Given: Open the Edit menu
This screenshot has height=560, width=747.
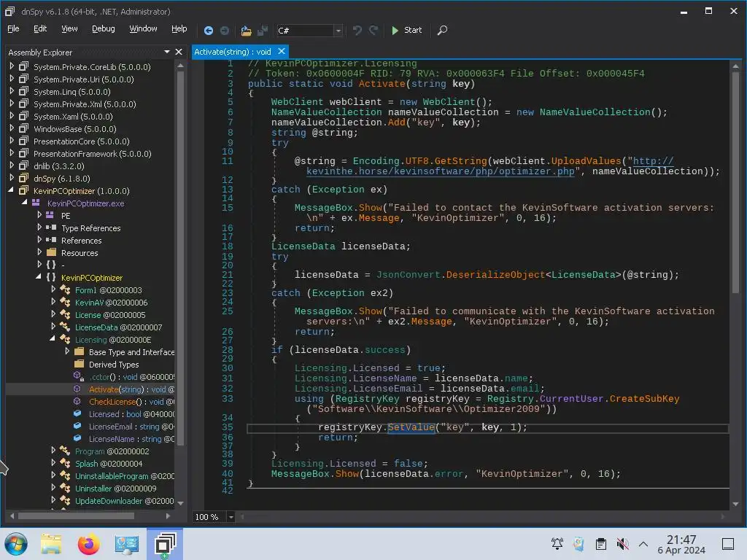Looking at the screenshot, I should point(40,28).
